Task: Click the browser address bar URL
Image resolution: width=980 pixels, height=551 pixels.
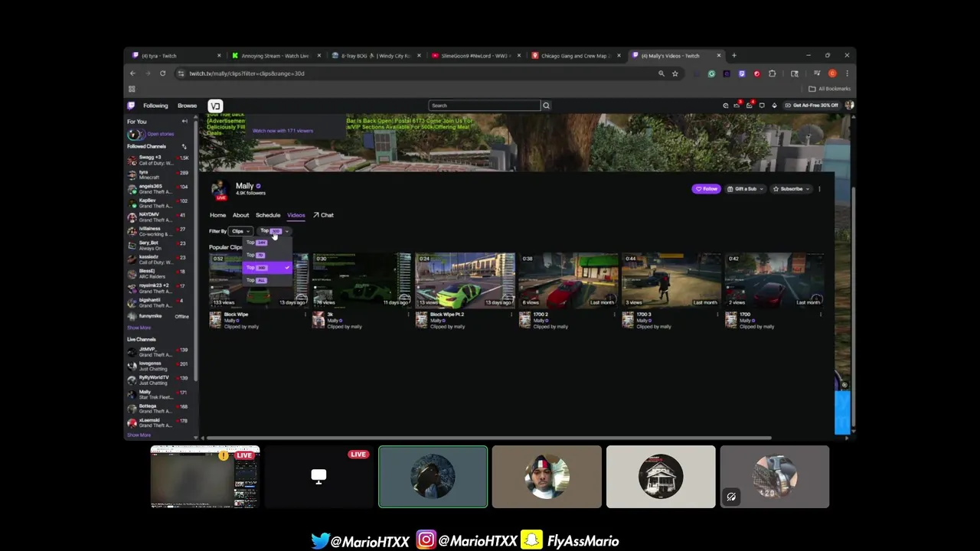Action: (x=247, y=73)
